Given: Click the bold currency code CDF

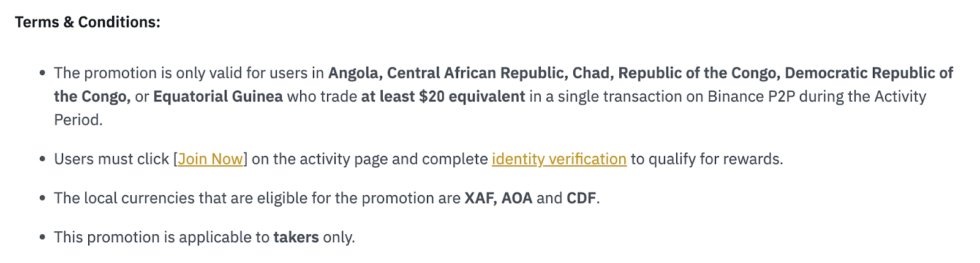Looking at the screenshot, I should click(x=581, y=198).
